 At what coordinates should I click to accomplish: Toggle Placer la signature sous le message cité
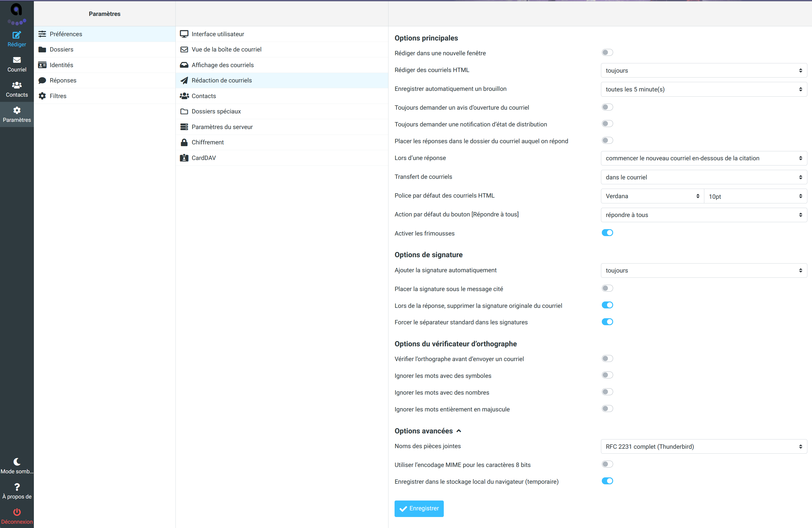coord(607,288)
